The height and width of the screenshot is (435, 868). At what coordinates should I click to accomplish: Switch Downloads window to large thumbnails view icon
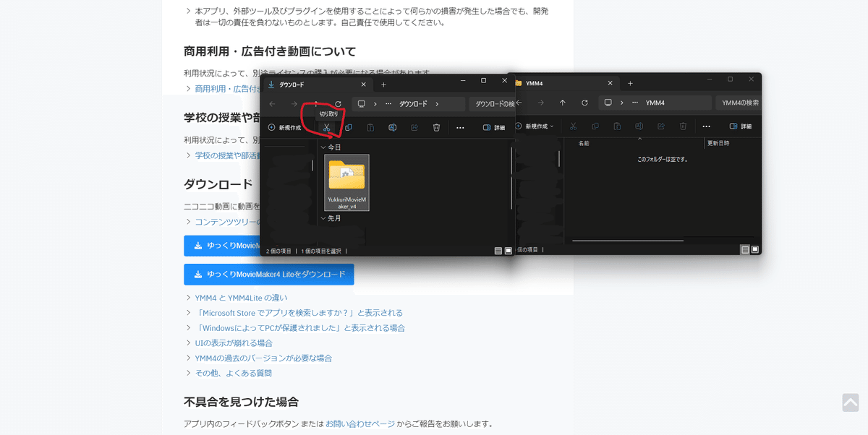(x=508, y=251)
